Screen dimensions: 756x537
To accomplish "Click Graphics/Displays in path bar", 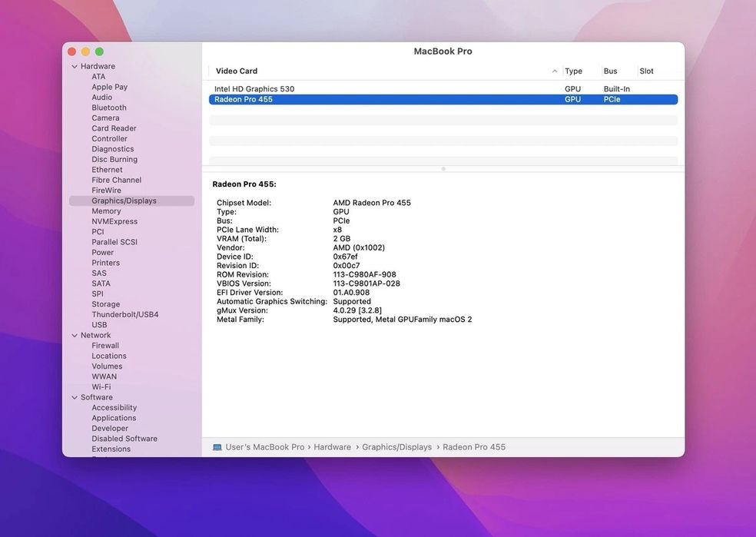I will (396, 447).
